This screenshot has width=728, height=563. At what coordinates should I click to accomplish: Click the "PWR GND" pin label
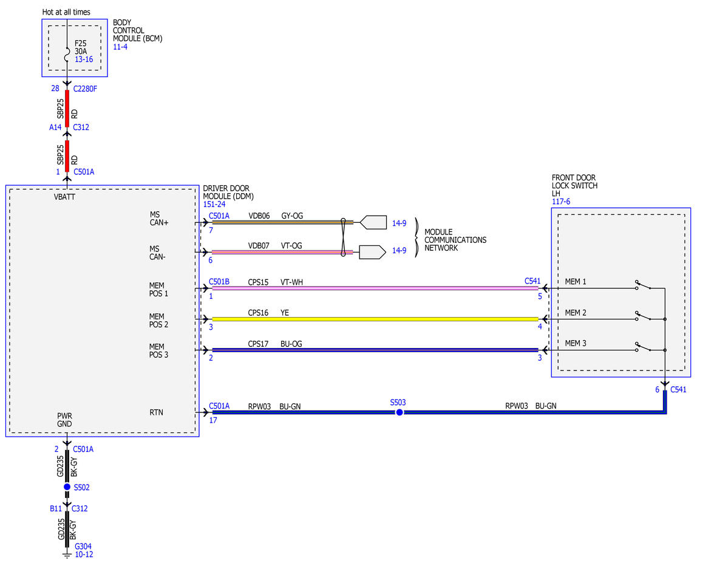[x=64, y=420]
